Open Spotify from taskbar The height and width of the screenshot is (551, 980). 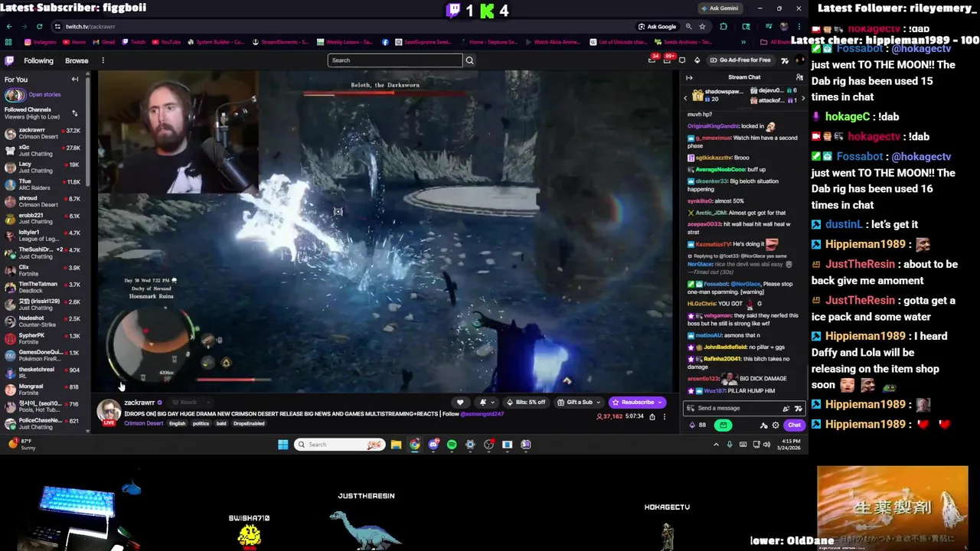(x=452, y=445)
